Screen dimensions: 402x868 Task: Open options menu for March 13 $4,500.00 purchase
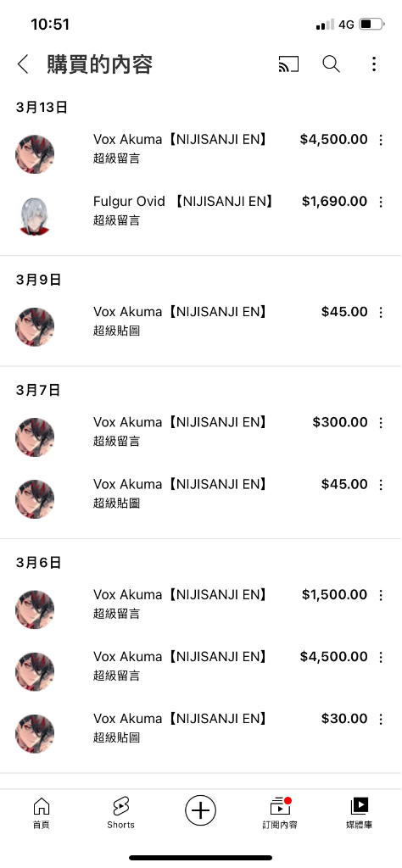pyautogui.click(x=381, y=140)
